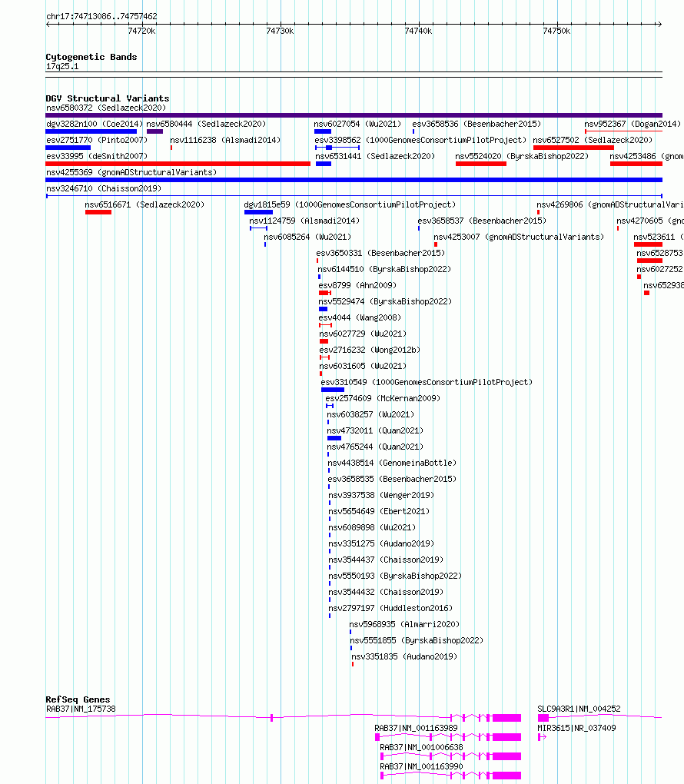Select the nsv6031605 (Wu2021) label
The height and width of the screenshot is (784, 684).
(363, 366)
